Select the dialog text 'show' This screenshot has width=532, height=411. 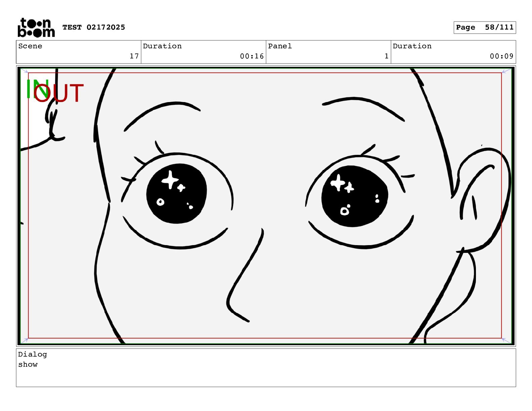point(28,364)
